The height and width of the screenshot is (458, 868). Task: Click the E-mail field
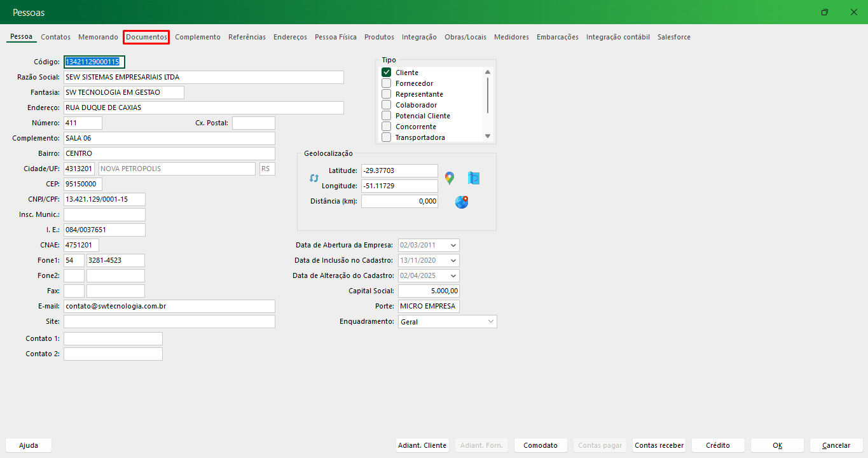click(169, 306)
